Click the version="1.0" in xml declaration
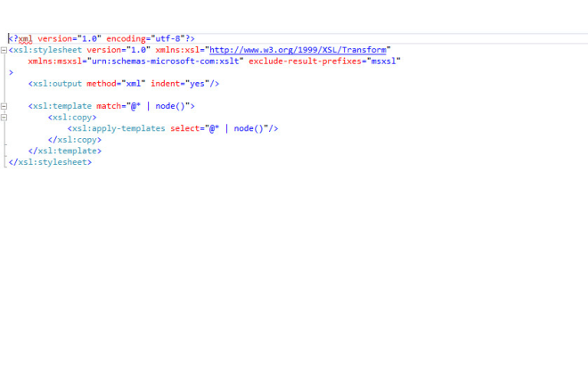This screenshot has height=392, width=588. [x=69, y=38]
